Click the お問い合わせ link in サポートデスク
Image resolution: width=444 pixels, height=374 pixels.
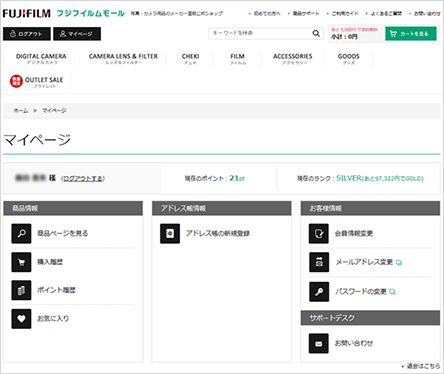[x=354, y=343]
